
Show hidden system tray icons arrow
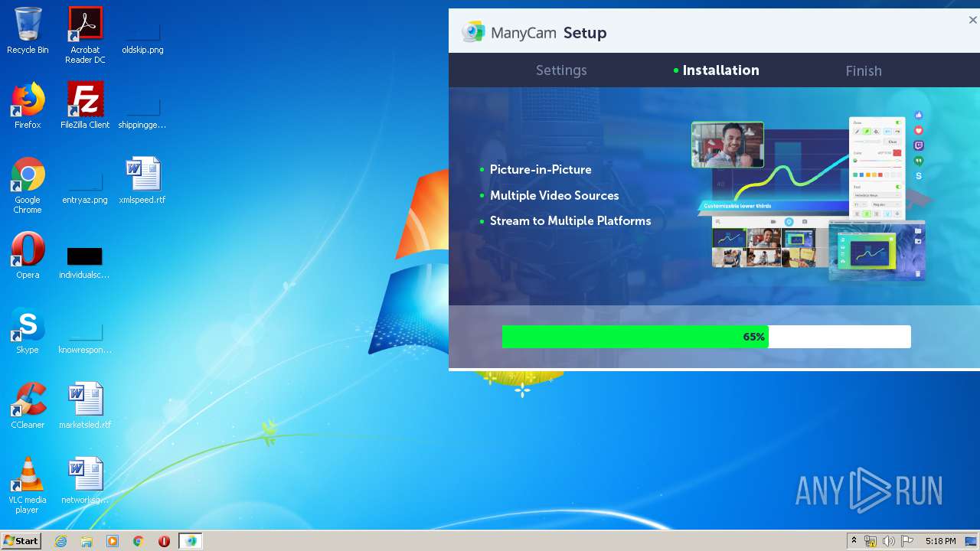854,541
